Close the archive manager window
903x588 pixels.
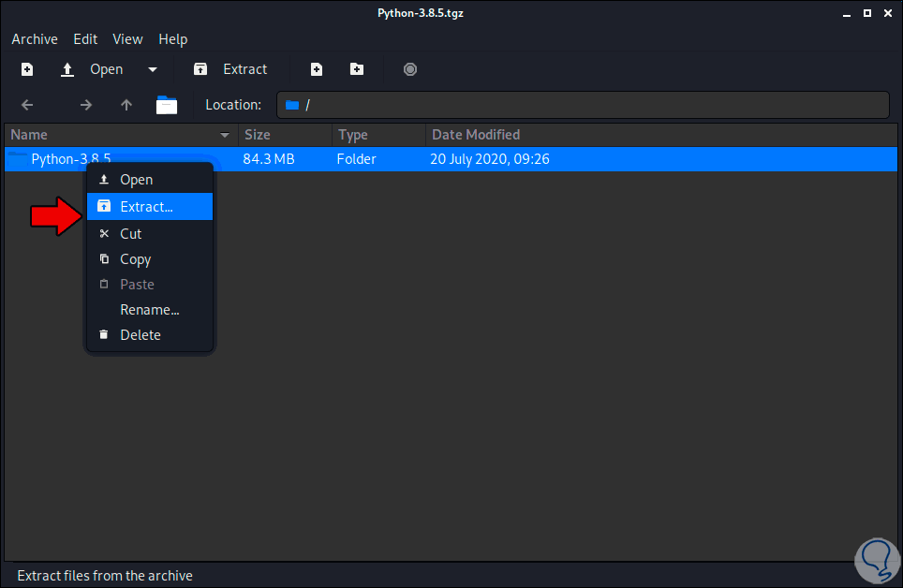[888, 13]
